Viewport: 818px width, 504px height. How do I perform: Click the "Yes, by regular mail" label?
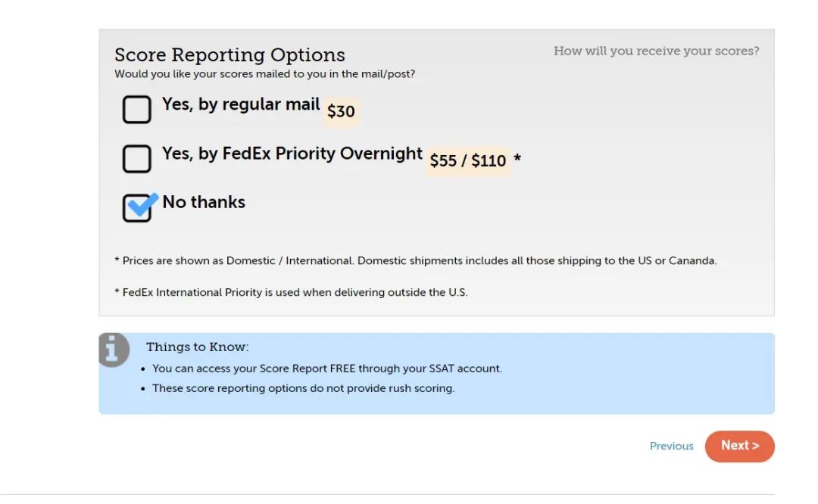point(241,104)
